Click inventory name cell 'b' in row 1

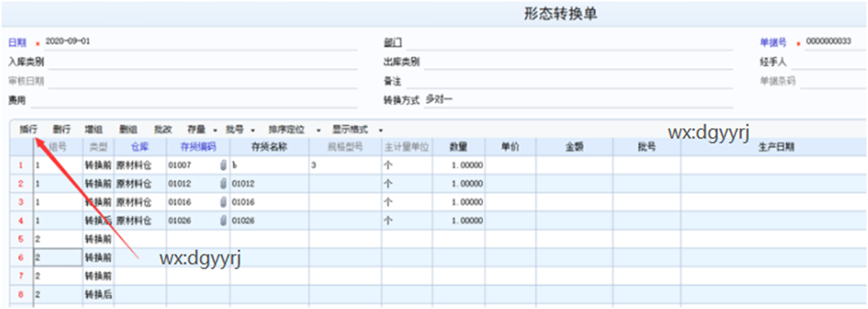click(x=270, y=166)
